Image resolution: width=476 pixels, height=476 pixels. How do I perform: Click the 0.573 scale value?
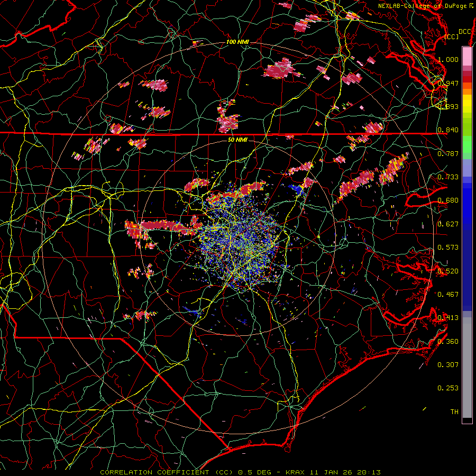(448, 248)
